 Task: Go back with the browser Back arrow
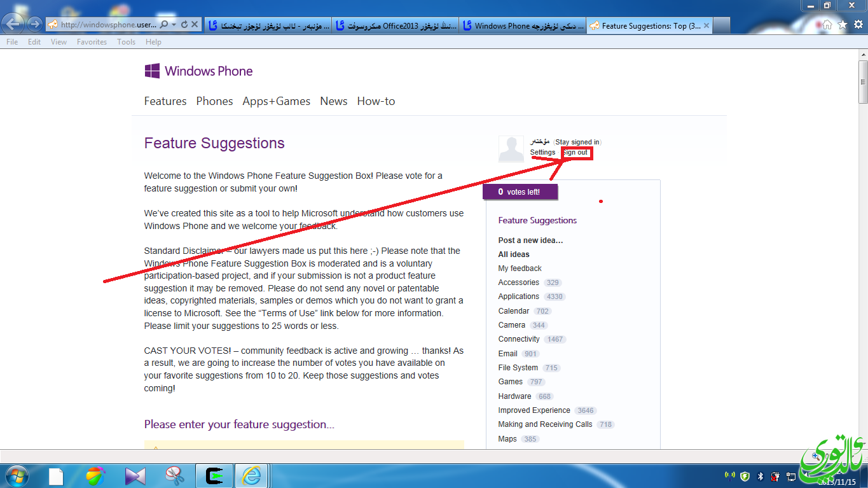14,25
